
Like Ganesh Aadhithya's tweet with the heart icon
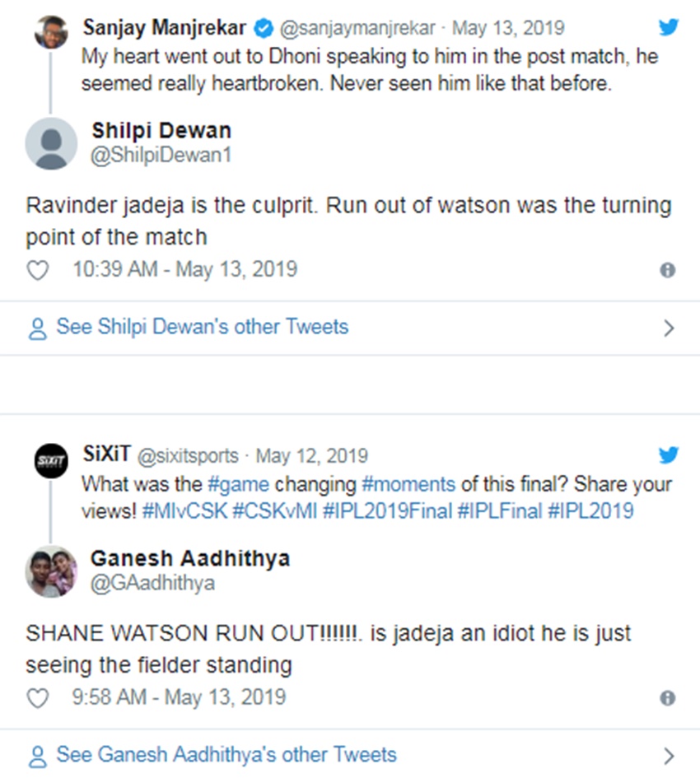[38, 698]
